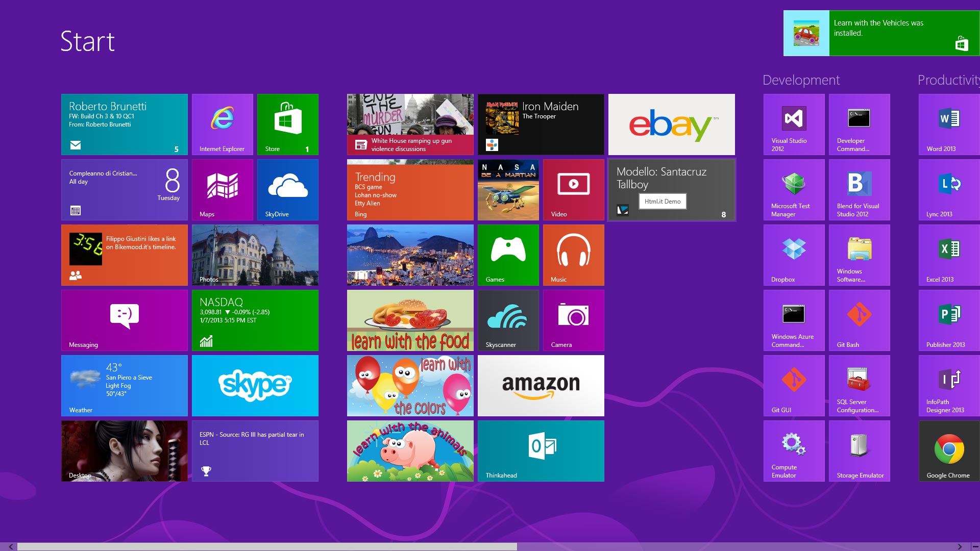
Task: Launch Visual Studio 2012
Action: 794,124
